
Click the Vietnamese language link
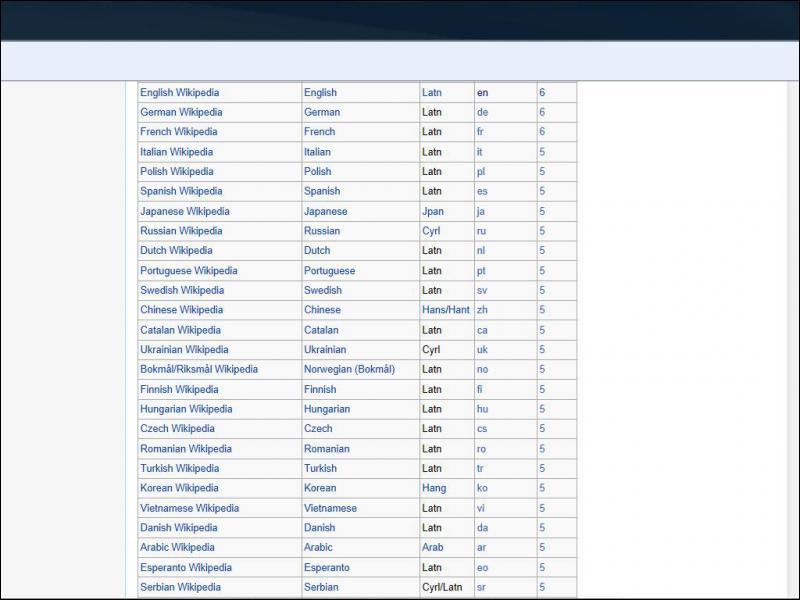(330, 508)
